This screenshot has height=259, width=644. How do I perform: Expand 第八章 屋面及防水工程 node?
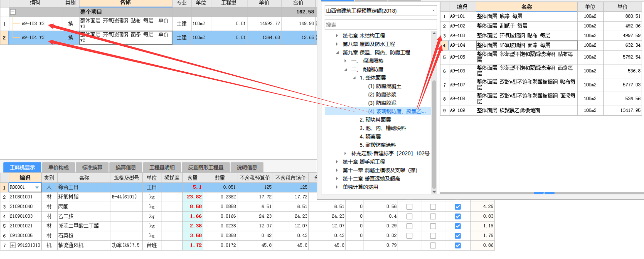(337, 44)
